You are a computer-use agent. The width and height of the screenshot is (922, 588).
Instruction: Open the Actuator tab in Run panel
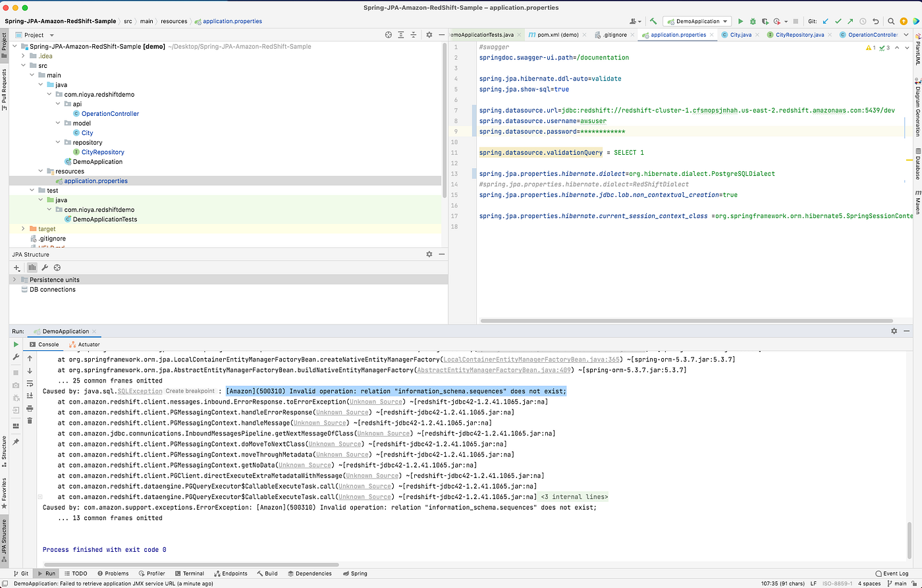85,344
